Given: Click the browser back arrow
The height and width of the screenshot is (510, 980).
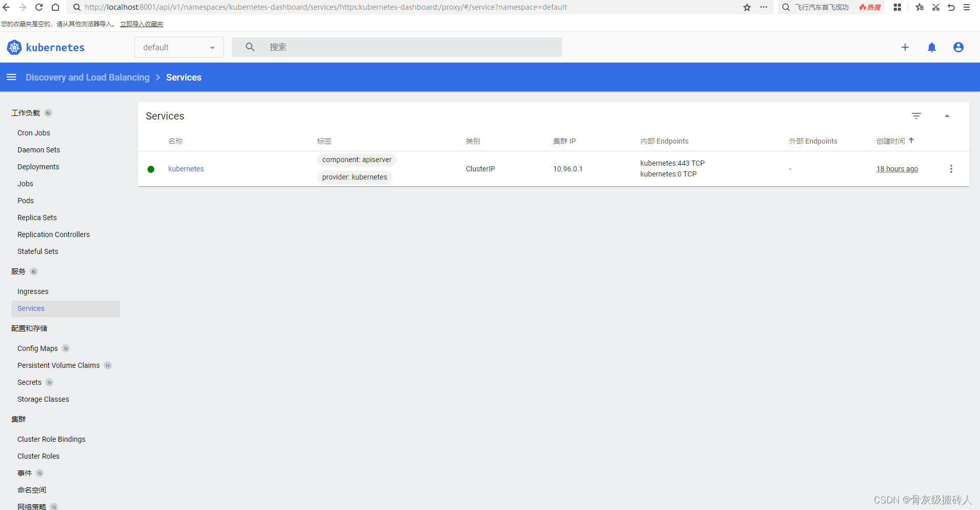Looking at the screenshot, I should click(x=6, y=7).
